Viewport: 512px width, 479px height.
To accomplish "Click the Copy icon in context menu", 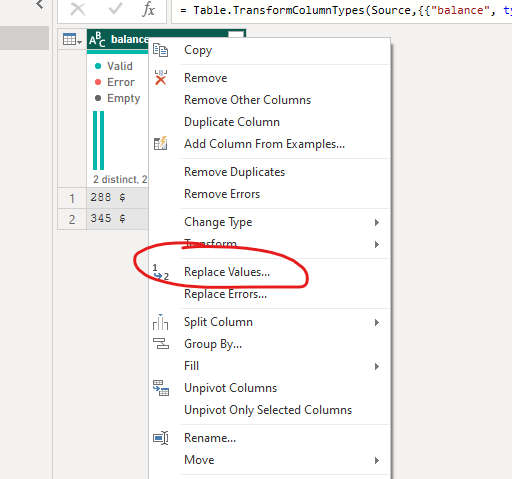I will 160,50.
